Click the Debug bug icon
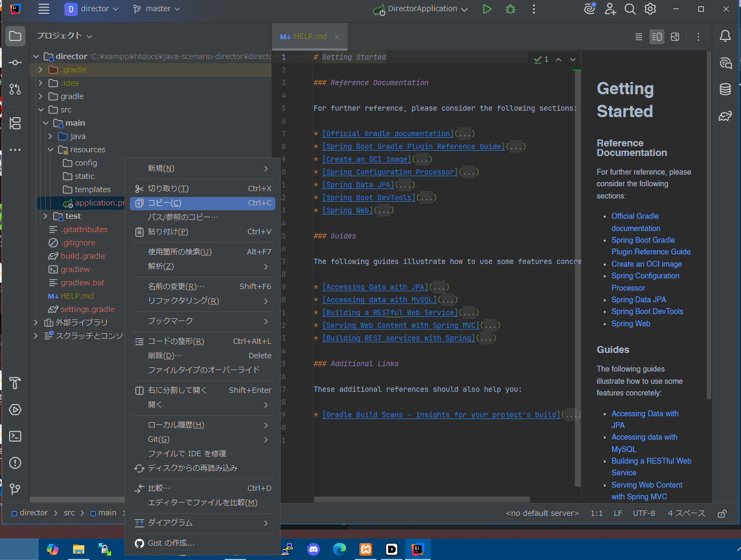 click(x=511, y=9)
